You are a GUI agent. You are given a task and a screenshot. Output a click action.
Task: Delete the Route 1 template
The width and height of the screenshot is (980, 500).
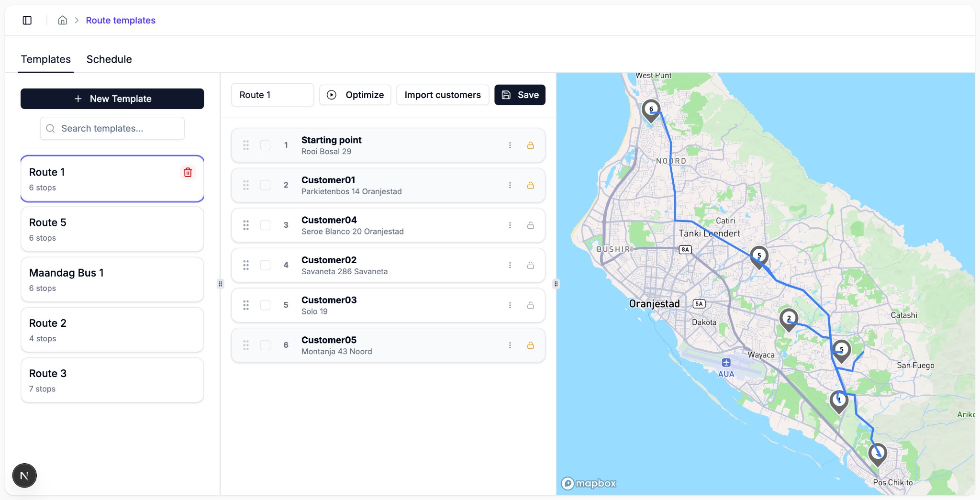pyautogui.click(x=188, y=172)
